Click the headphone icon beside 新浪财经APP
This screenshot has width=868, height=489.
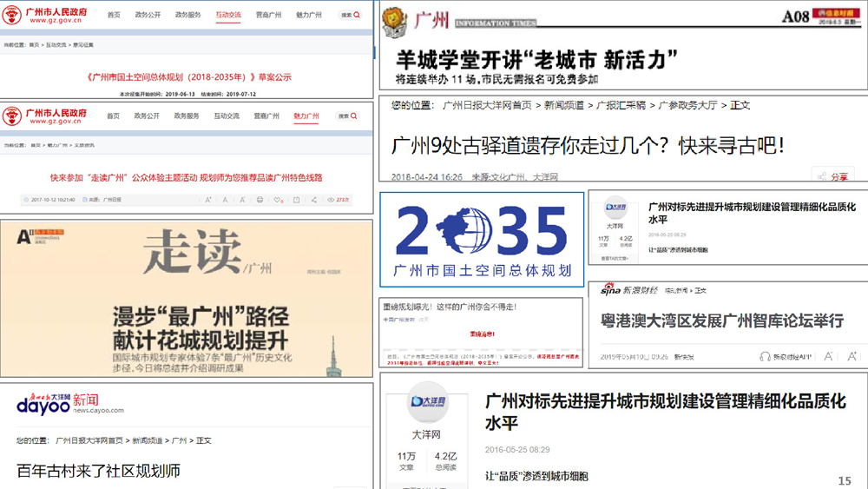[x=765, y=356]
